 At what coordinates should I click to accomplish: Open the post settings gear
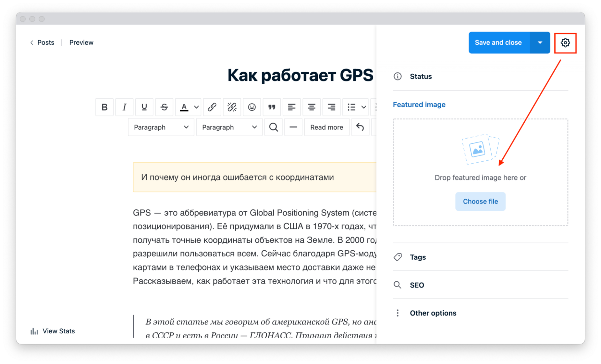coord(565,43)
